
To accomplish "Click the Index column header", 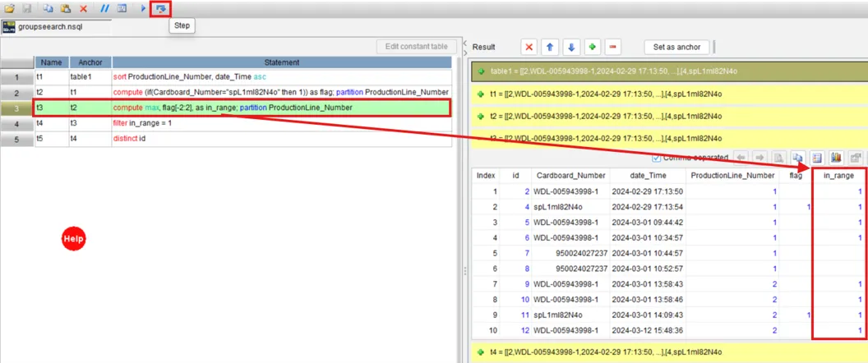I will pyautogui.click(x=486, y=176).
